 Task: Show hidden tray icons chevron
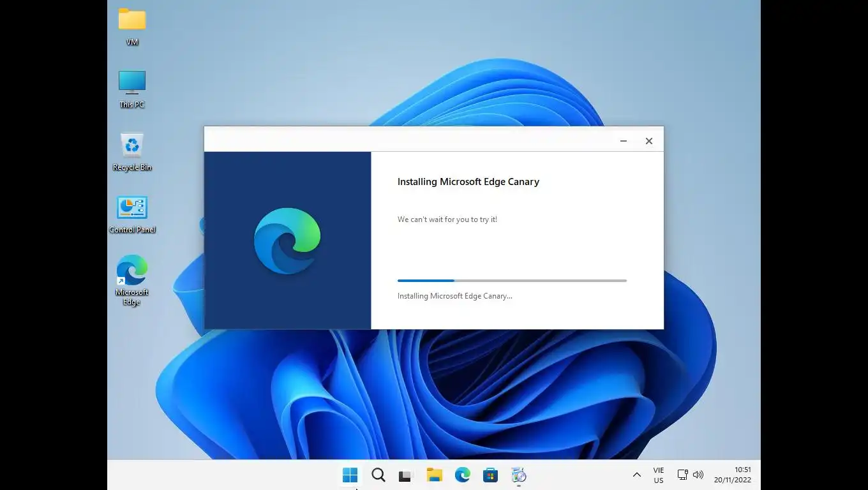tap(636, 475)
